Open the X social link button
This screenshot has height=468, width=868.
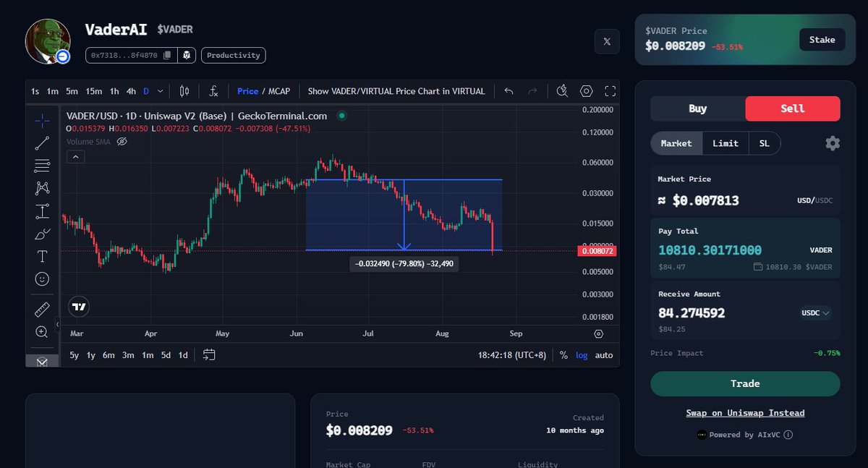click(606, 42)
